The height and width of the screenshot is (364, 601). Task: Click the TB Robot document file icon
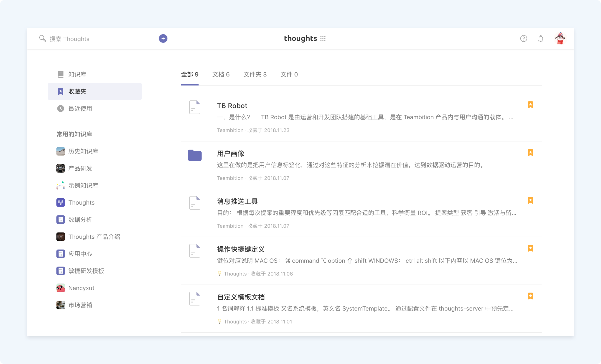[195, 107]
